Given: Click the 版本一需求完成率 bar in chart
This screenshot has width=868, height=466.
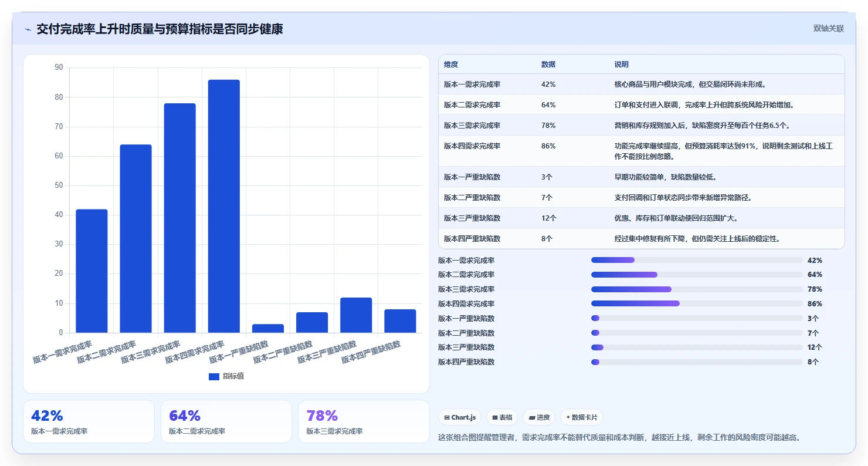Looking at the screenshot, I should [91, 271].
